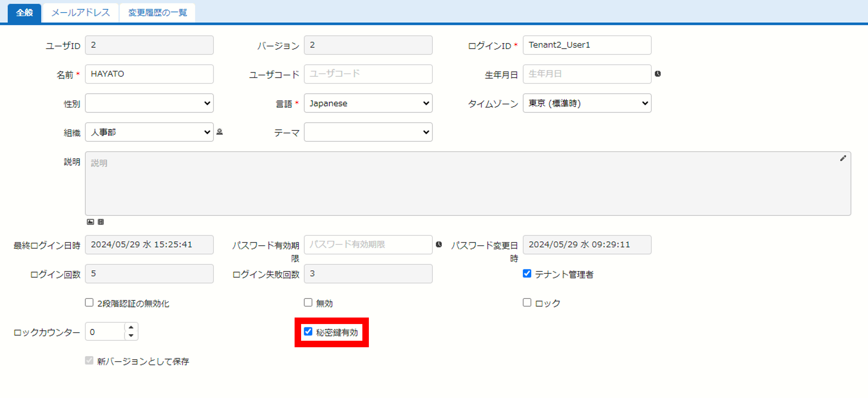The height and width of the screenshot is (398, 868).
Task: Click the ログインID field with Tenant2_User1
Action: pos(587,45)
